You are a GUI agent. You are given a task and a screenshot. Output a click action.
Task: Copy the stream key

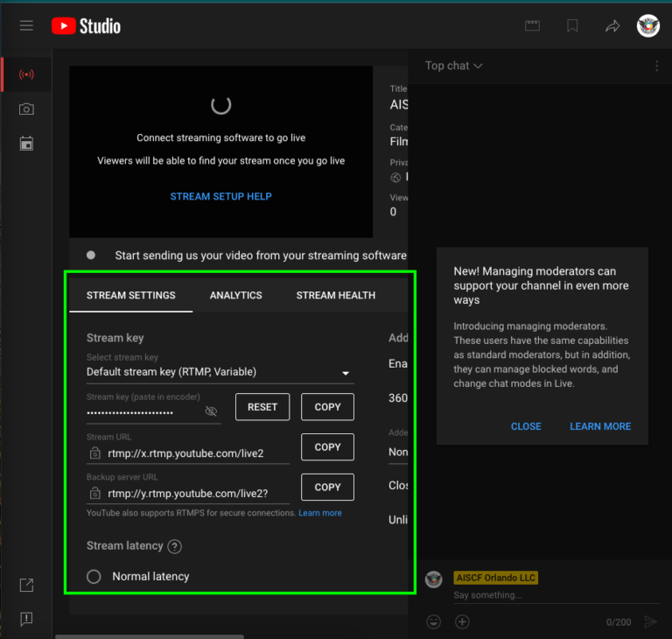click(x=327, y=406)
